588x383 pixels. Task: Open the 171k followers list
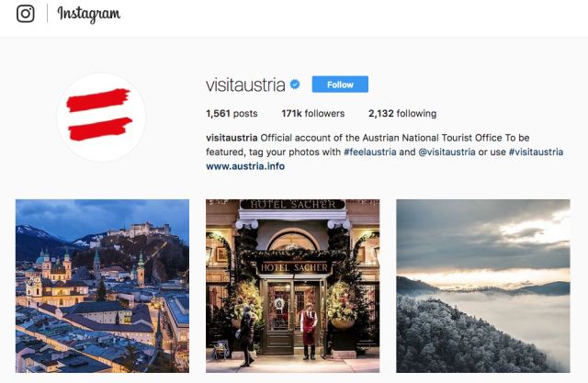(x=312, y=114)
